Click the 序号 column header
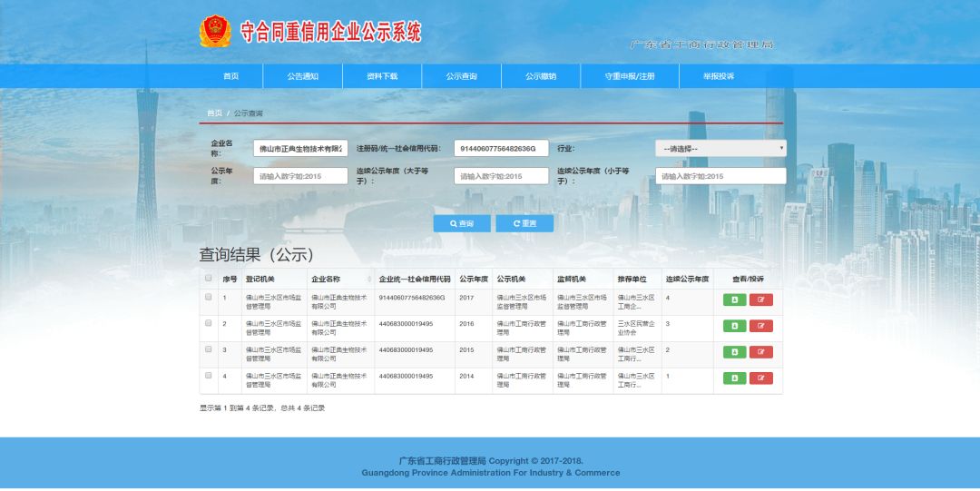980x491 pixels. (230, 279)
